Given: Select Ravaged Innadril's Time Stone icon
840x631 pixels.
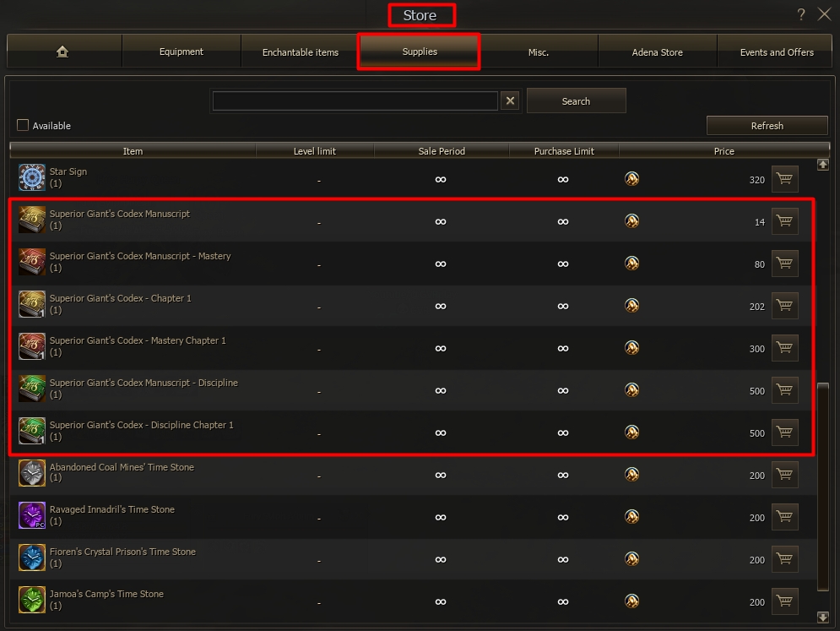Looking at the screenshot, I should pyautogui.click(x=32, y=515).
